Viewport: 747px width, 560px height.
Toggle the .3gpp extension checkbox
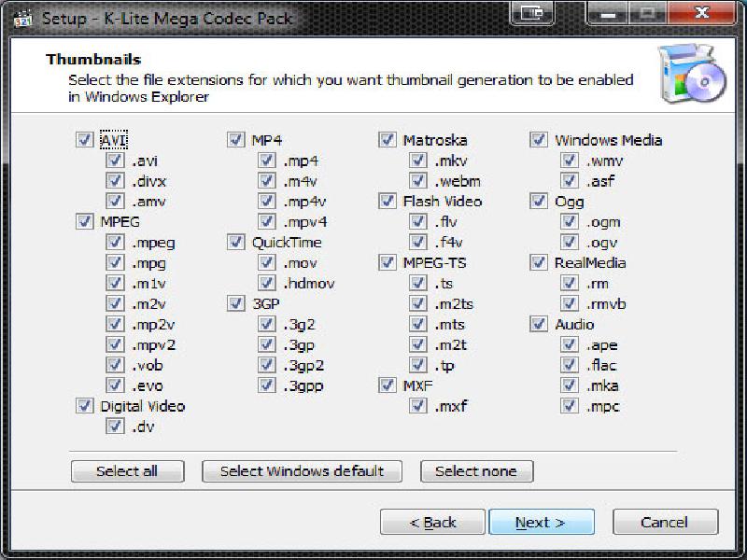[266, 385]
